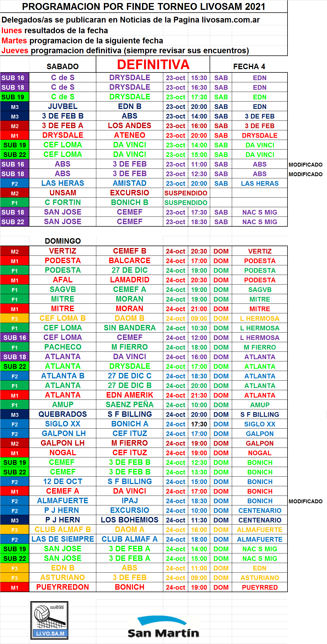
Task: Click ATENEO in the DRYSDALE M1 row
Action: click(x=129, y=135)
